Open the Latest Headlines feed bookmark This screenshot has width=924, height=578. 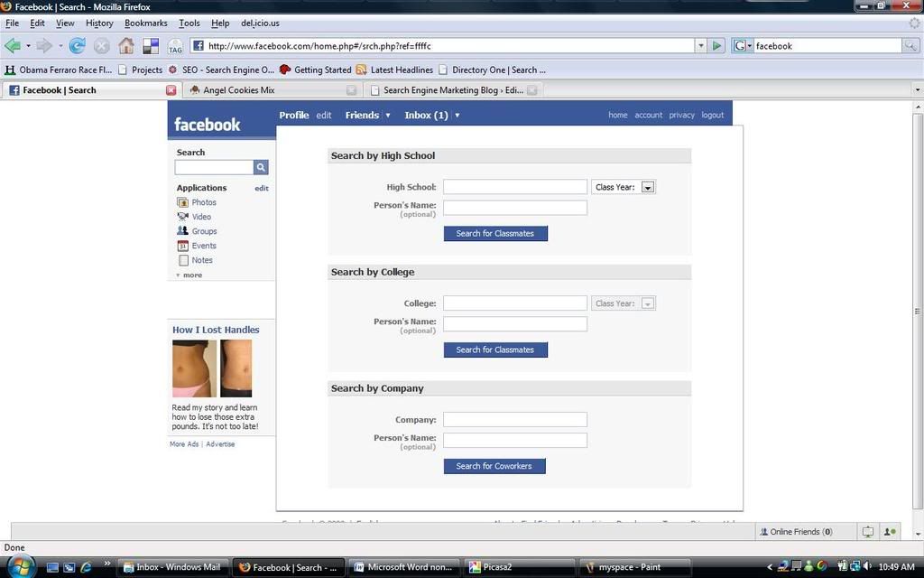(394, 70)
